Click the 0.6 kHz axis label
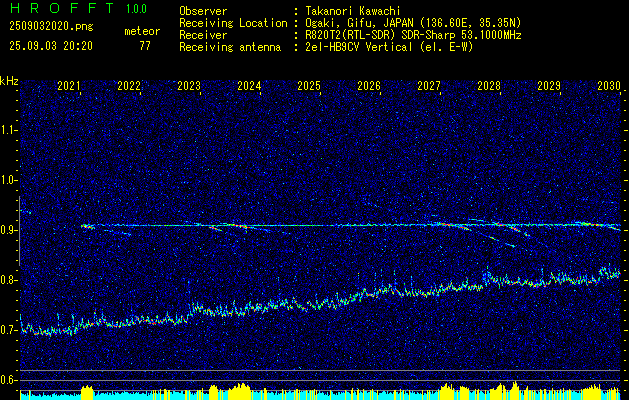The image size is (629, 400). tap(9, 380)
